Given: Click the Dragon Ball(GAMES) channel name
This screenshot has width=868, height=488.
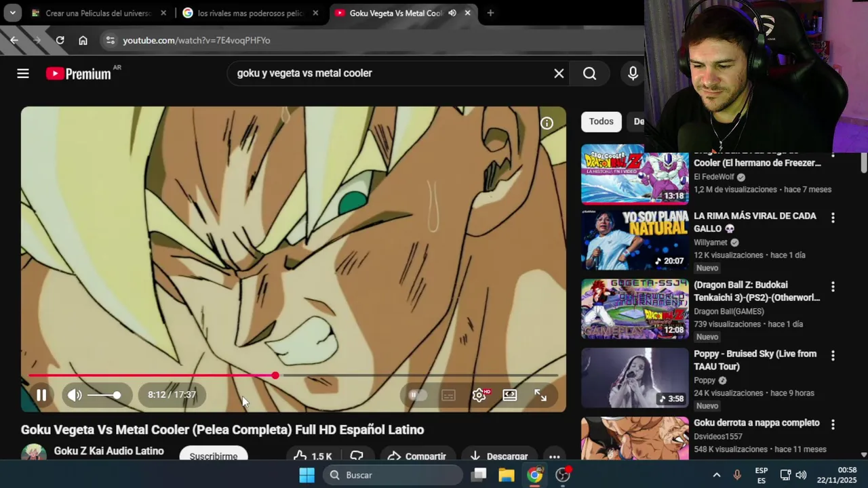Looking at the screenshot, I should [x=728, y=312].
